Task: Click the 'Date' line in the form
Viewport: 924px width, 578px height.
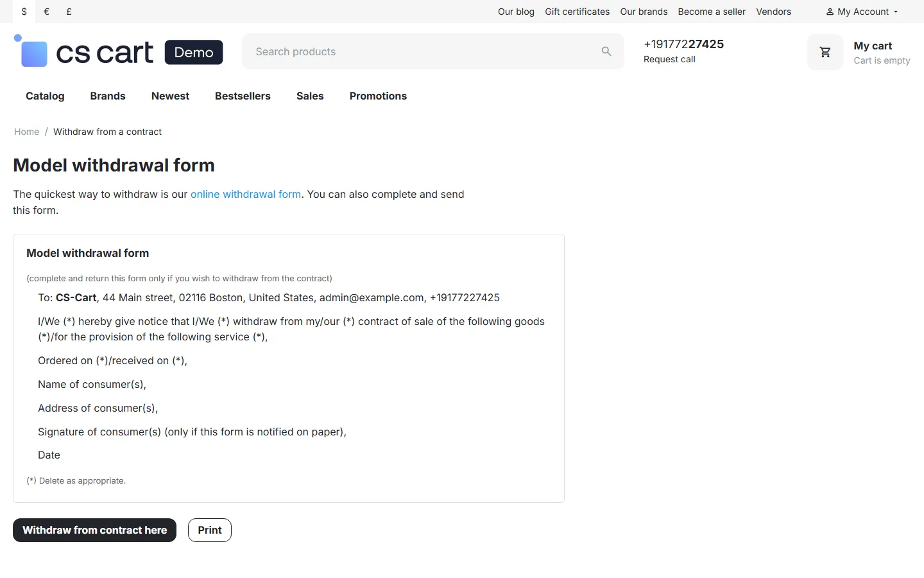Action: (49, 455)
